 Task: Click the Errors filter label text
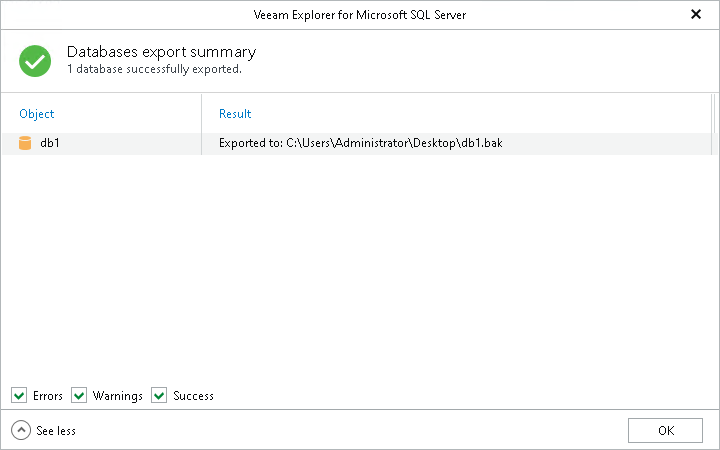point(47,396)
